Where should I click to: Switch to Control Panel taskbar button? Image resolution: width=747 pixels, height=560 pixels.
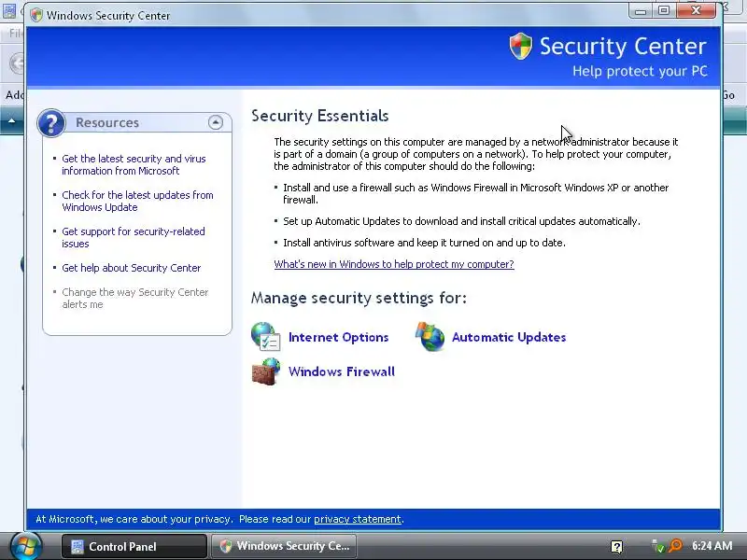point(134,546)
